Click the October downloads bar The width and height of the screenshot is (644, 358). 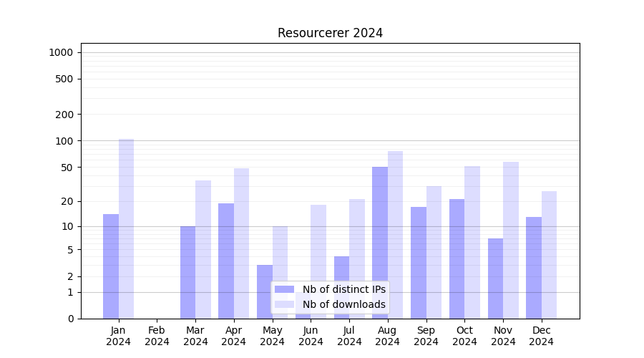click(472, 242)
